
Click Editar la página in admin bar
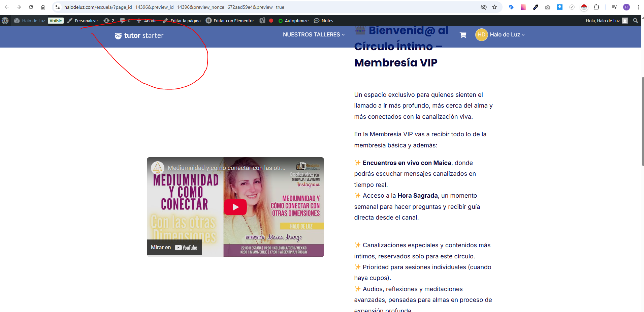[182, 21]
